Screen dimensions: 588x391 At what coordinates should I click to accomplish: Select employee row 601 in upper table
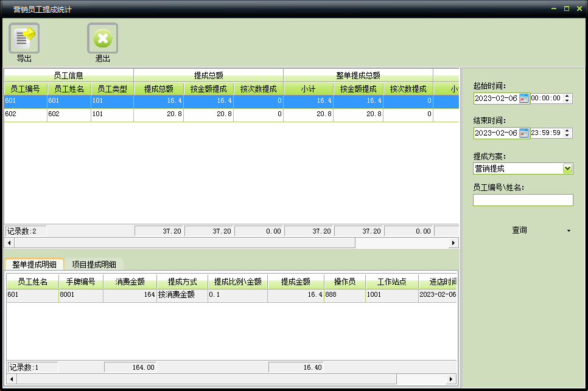click(231, 102)
